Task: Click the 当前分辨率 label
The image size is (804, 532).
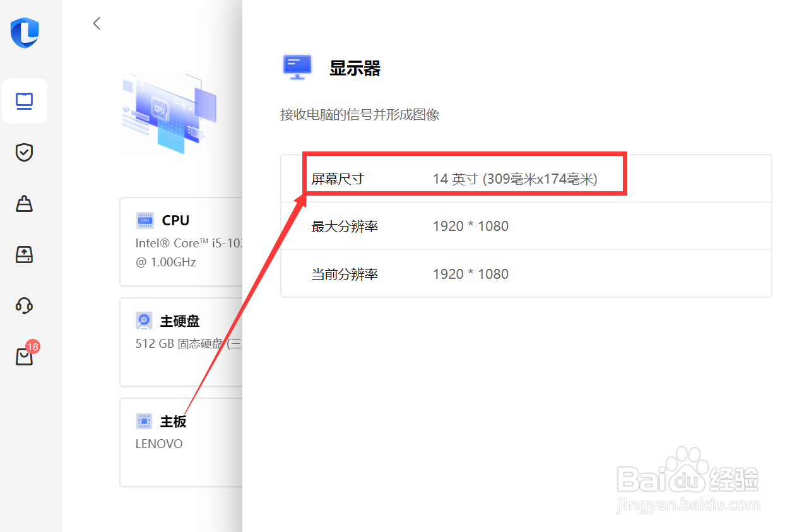Action: [x=345, y=274]
